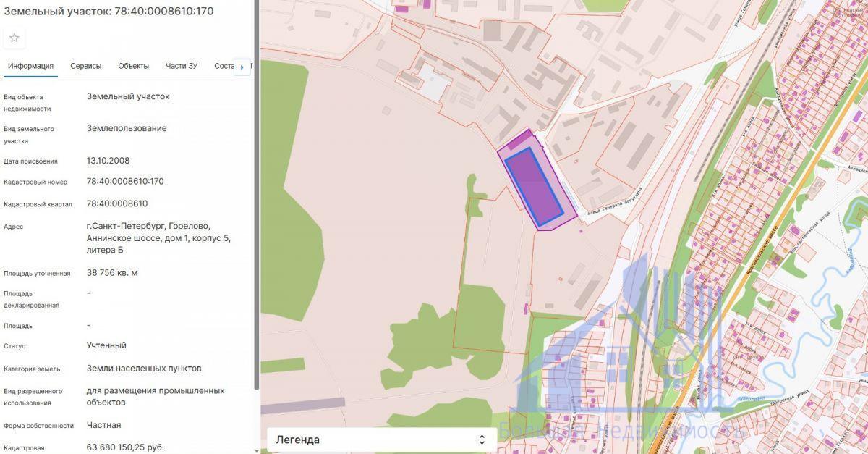Switch to the Сервисы tab
Image resolution: width=868 pixels, height=454 pixels.
click(85, 66)
